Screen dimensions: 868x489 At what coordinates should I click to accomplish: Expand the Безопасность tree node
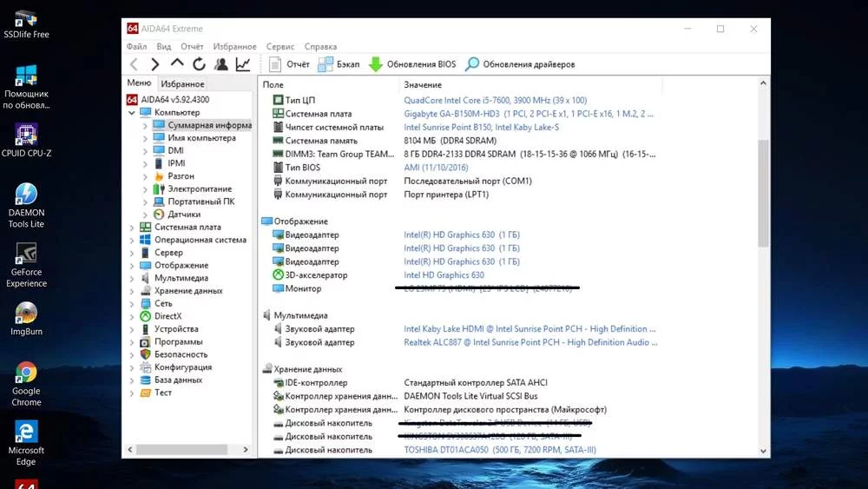pyautogui.click(x=132, y=354)
